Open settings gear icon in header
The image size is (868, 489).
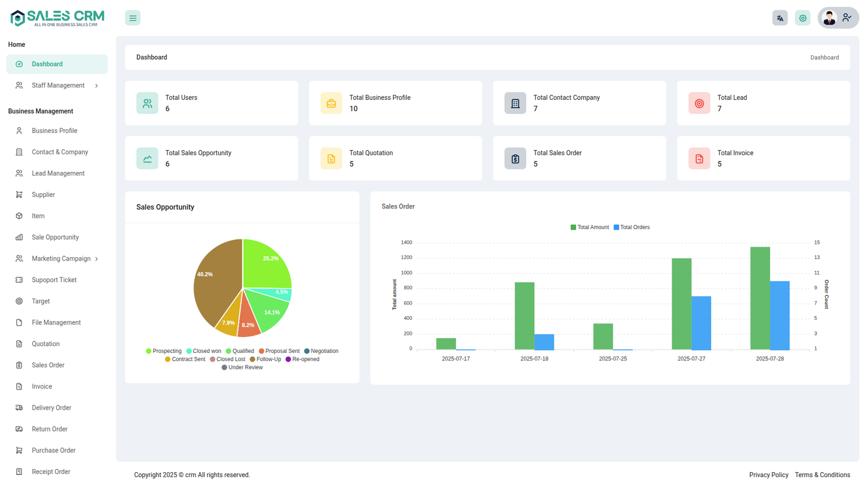802,18
